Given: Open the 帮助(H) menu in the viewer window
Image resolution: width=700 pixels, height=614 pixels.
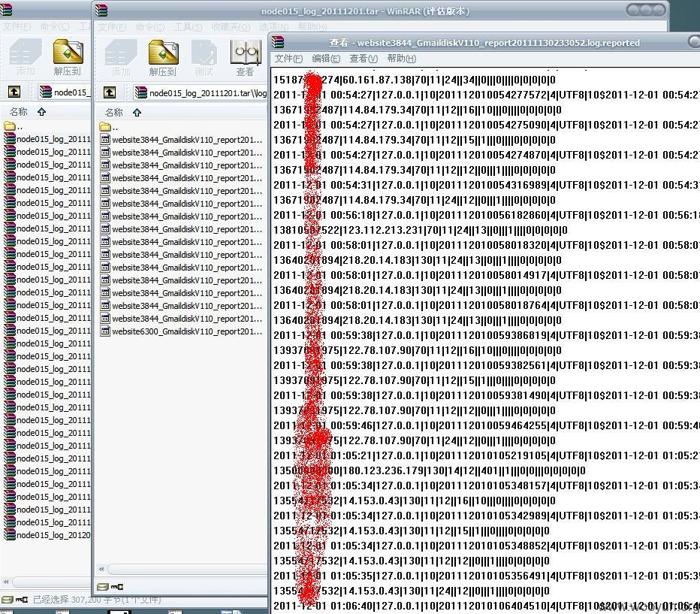Looking at the screenshot, I should (402, 59).
